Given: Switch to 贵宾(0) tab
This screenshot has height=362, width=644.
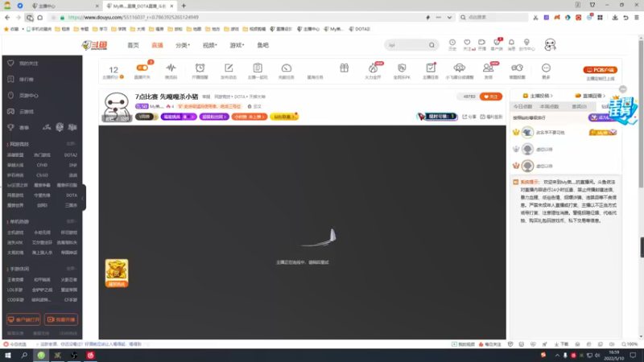Looking at the screenshot, I should (579, 106).
